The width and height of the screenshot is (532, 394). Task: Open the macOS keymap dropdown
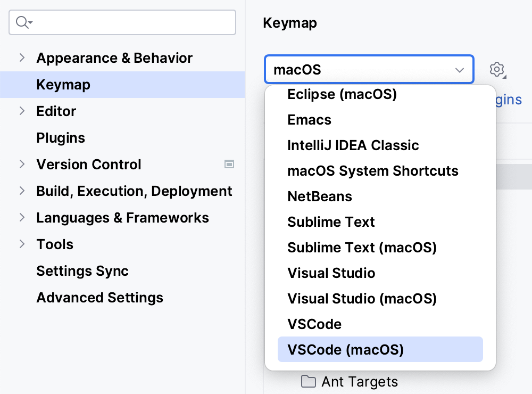point(369,69)
